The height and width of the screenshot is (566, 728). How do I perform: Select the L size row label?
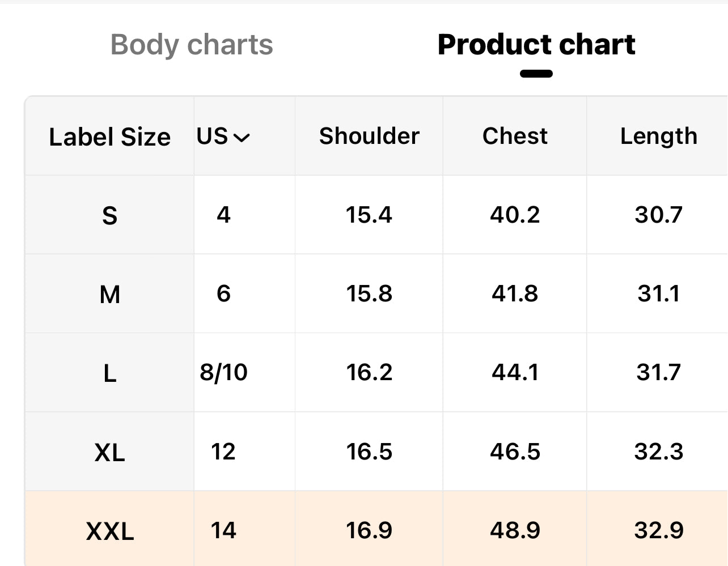click(x=109, y=373)
